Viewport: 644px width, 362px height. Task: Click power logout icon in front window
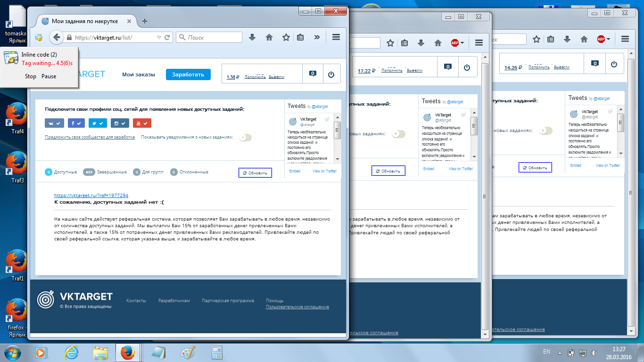[331, 74]
